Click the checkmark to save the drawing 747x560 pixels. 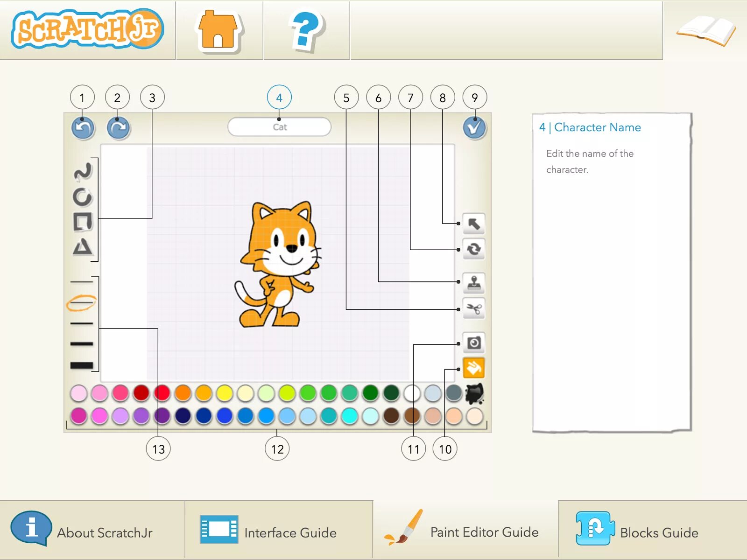click(474, 127)
